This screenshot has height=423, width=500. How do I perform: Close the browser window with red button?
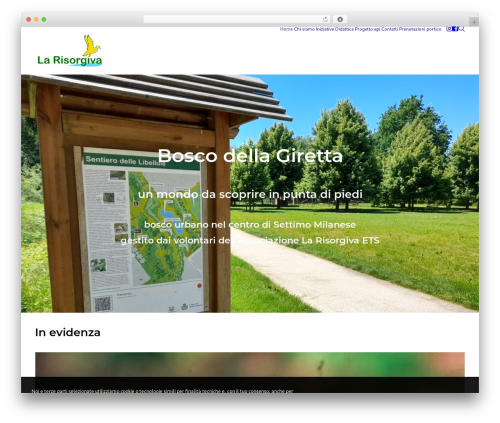[x=29, y=19]
